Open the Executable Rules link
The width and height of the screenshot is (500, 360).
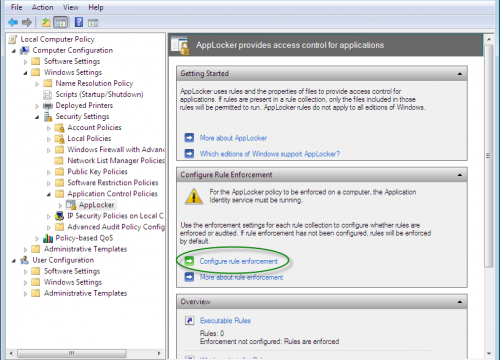[x=225, y=321]
